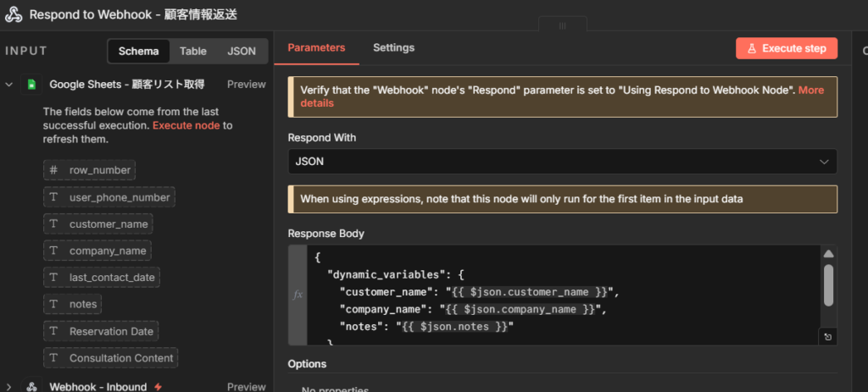This screenshot has height=392, width=868.
Task: Click the Response Body scrollbar up arrow
Action: 828,254
